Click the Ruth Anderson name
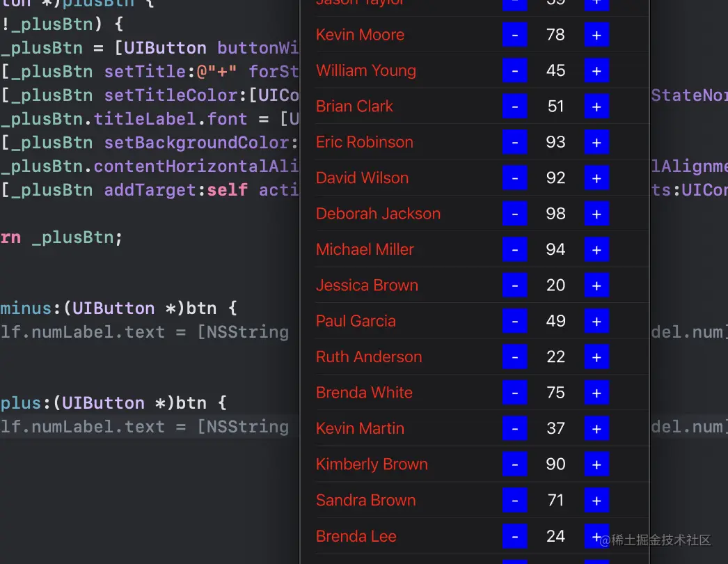Screen dimensions: 728x564 tap(369, 357)
